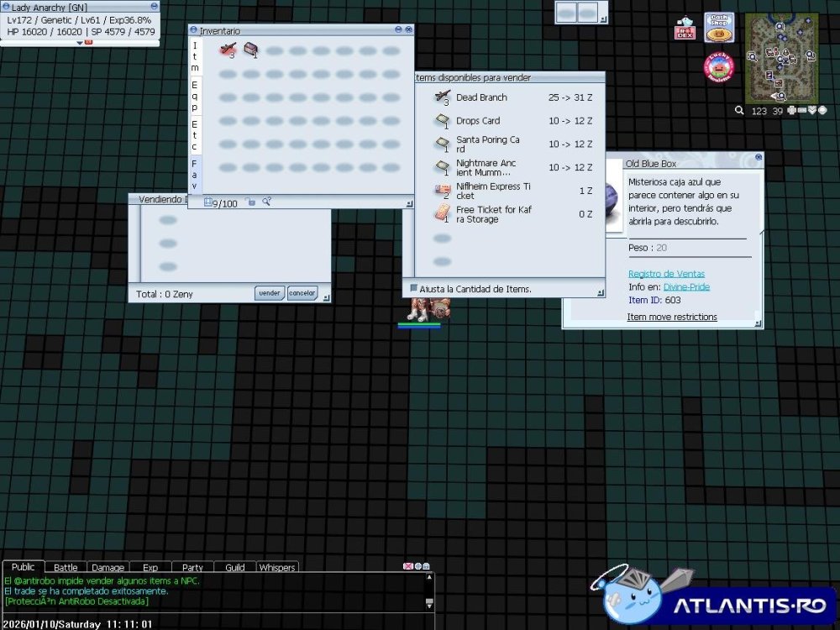Screen dimensions: 840x630
Task: Click the inventory lock icon
Action: pyautogui.click(x=250, y=202)
